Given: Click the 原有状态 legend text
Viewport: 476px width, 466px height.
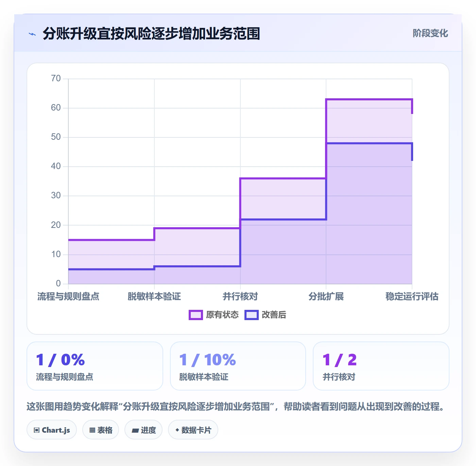Looking at the screenshot, I should [222, 315].
